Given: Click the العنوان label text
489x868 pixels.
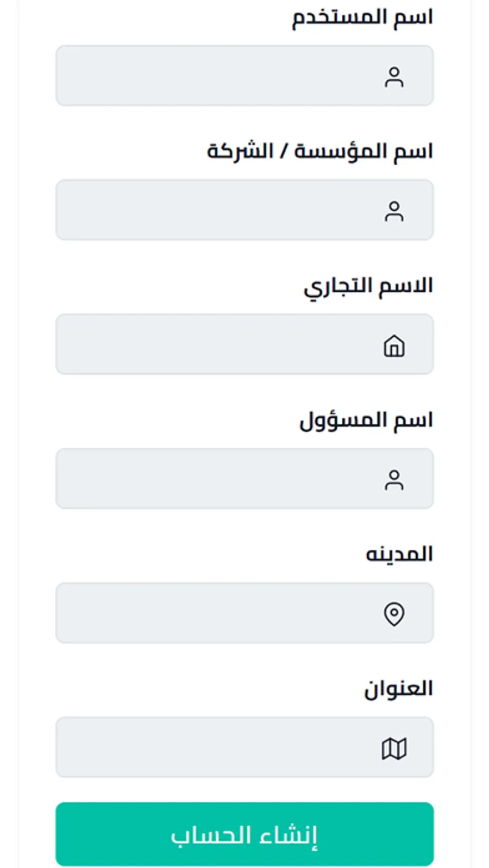Looking at the screenshot, I should [x=398, y=689].
